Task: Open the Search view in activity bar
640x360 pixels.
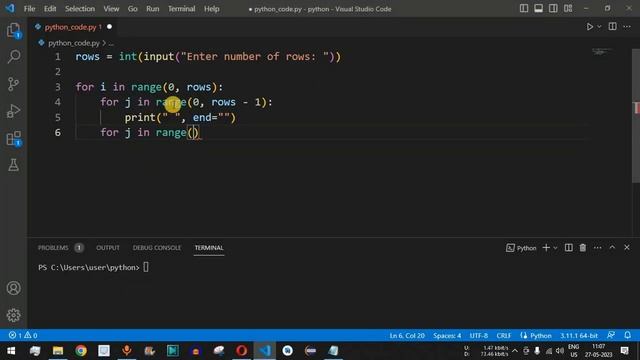Action: 13,57
